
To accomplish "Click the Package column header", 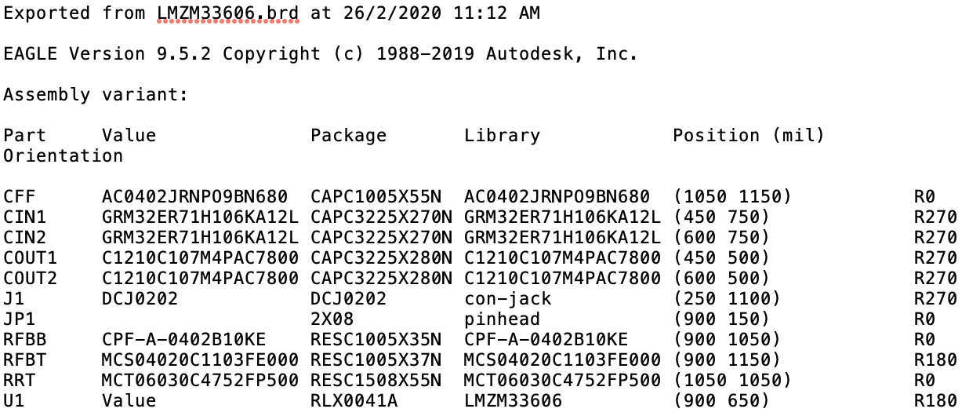I will pyautogui.click(x=349, y=135).
